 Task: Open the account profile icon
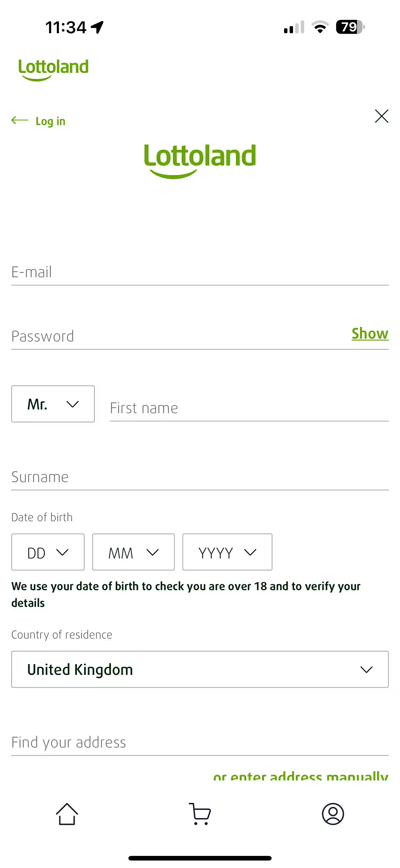click(x=333, y=814)
